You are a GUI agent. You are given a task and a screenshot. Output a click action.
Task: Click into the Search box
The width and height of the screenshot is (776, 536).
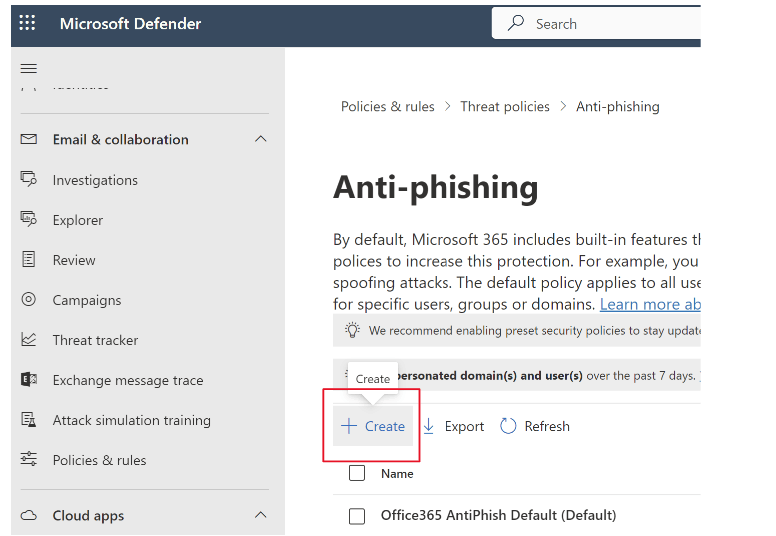coord(596,23)
